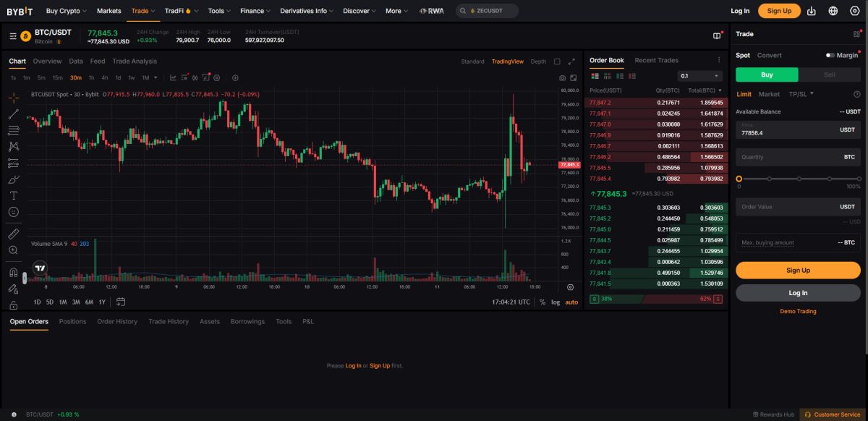
Task: Expand the Derivatives Info menu
Action: pos(307,11)
